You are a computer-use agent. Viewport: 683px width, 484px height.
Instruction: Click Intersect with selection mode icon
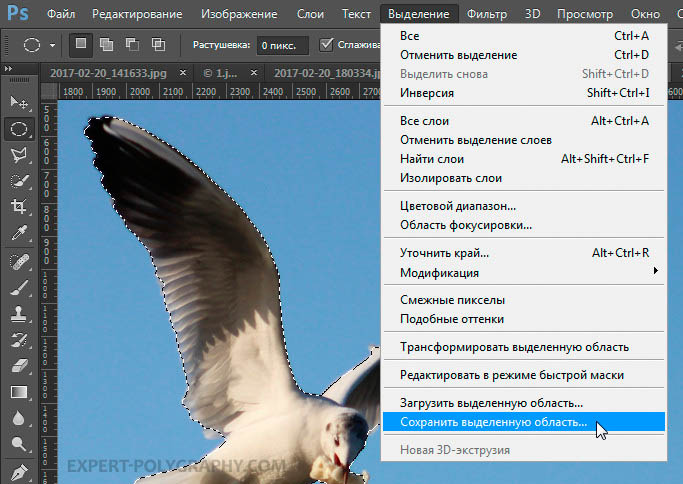click(159, 44)
